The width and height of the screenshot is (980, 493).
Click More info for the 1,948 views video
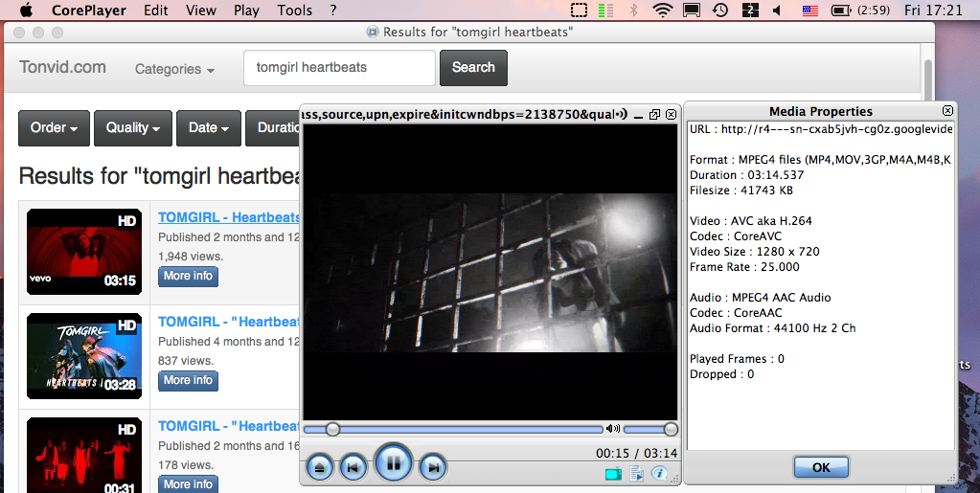click(x=188, y=277)
